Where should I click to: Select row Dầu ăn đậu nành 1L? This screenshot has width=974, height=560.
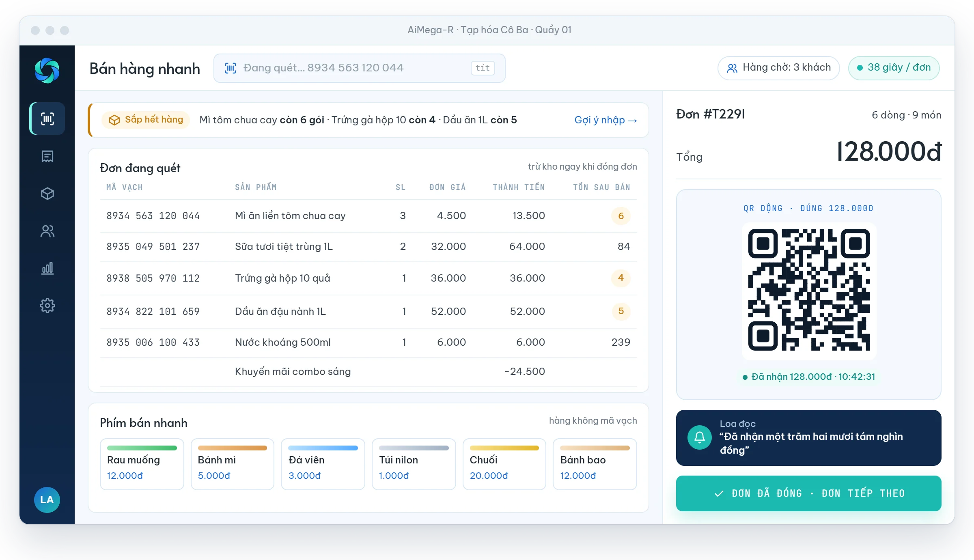click(x=368, y=312)
